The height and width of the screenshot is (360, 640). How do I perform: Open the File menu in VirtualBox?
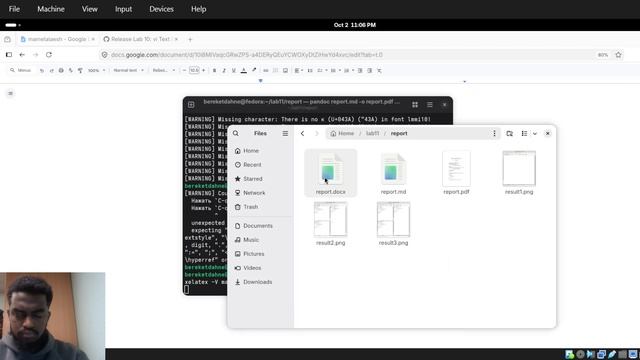tap(14, 9)
